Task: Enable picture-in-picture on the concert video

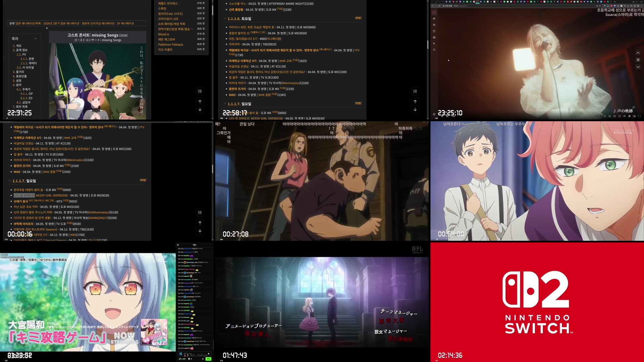Action: click(634, 116)
